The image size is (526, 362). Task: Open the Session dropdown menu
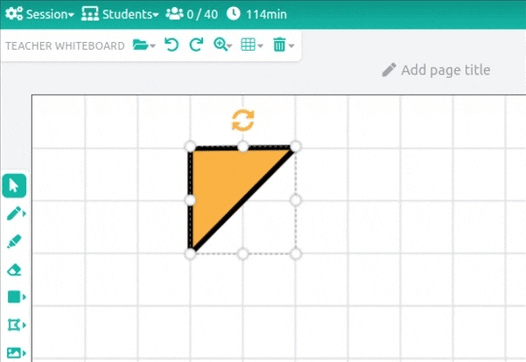coord(40,14)
